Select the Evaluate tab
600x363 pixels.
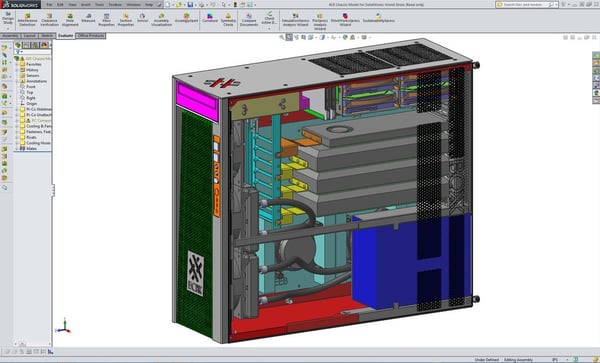point(66,36)
